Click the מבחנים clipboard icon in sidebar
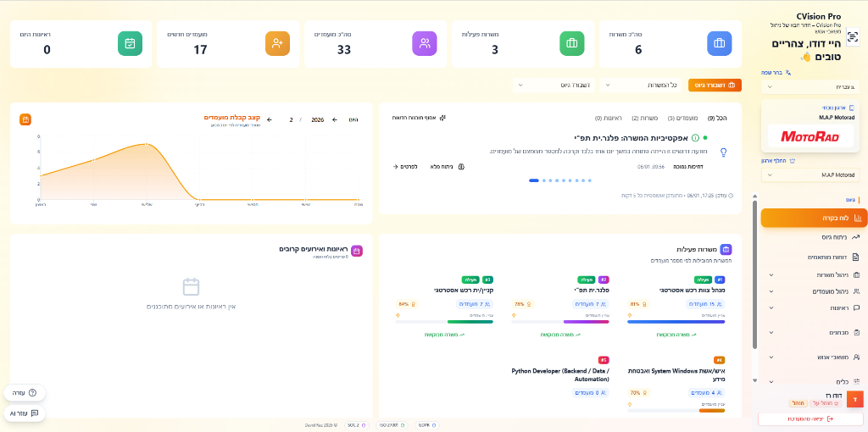868x432 pixels. point(856,332)
